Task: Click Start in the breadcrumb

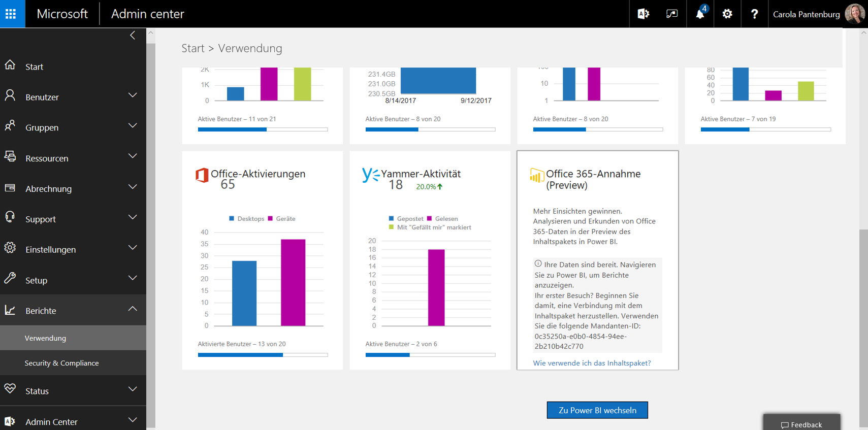Action: tap(193, 48)
